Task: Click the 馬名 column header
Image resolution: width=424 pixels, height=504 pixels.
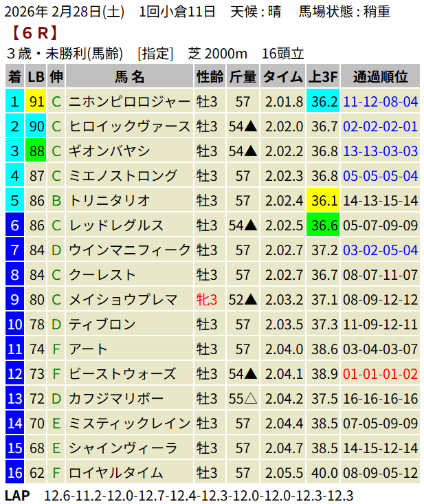Action: (129, 76)
